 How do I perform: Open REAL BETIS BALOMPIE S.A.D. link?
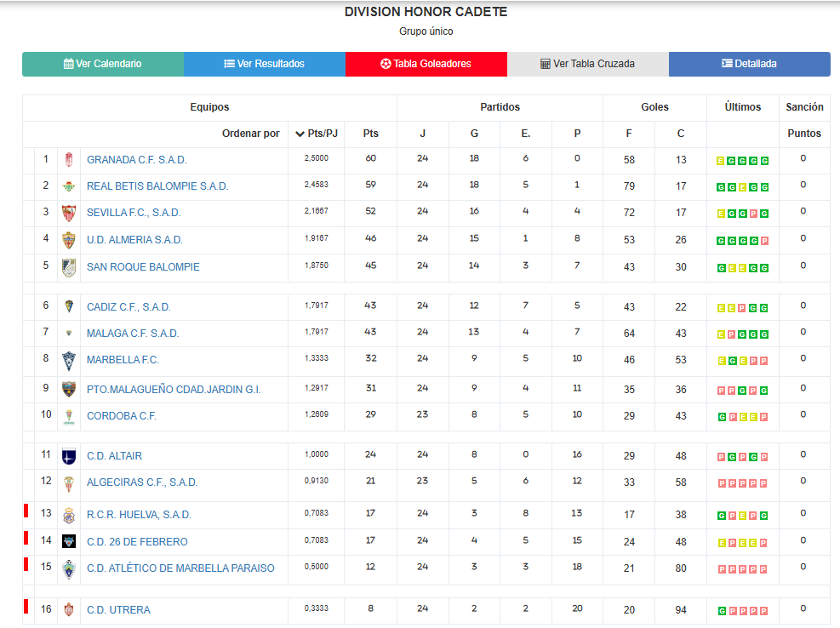tap(157, 186)
